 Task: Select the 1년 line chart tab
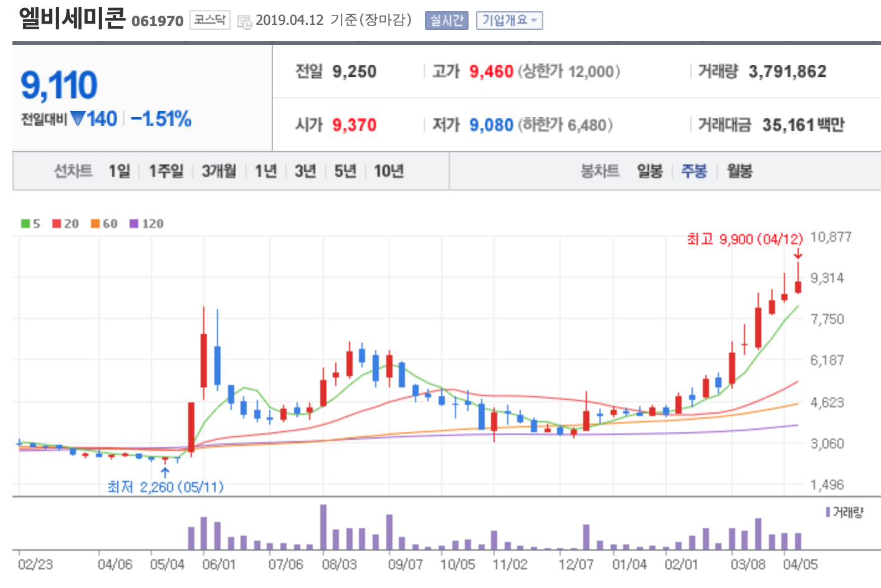pos(266,171)
